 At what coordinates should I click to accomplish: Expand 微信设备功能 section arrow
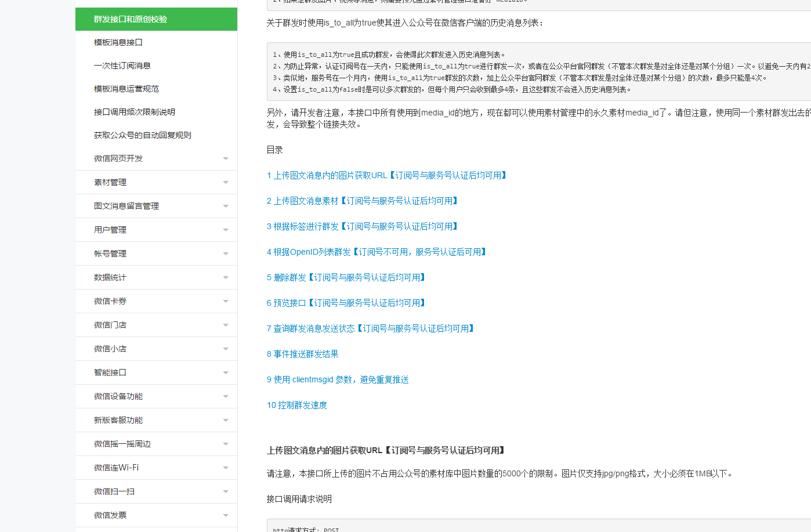pyautogui.click(x=226, y=397)
